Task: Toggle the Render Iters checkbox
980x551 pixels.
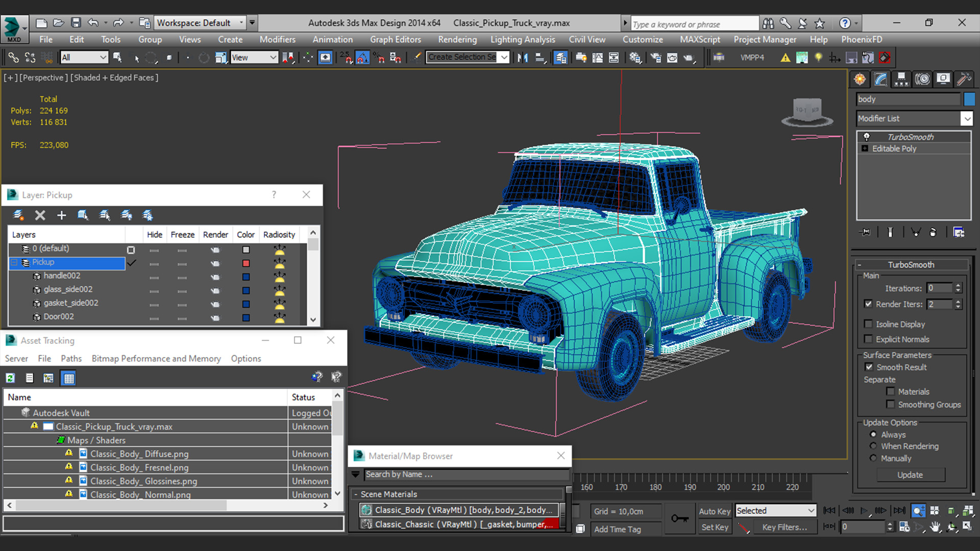Action: (x=868, y=304)
